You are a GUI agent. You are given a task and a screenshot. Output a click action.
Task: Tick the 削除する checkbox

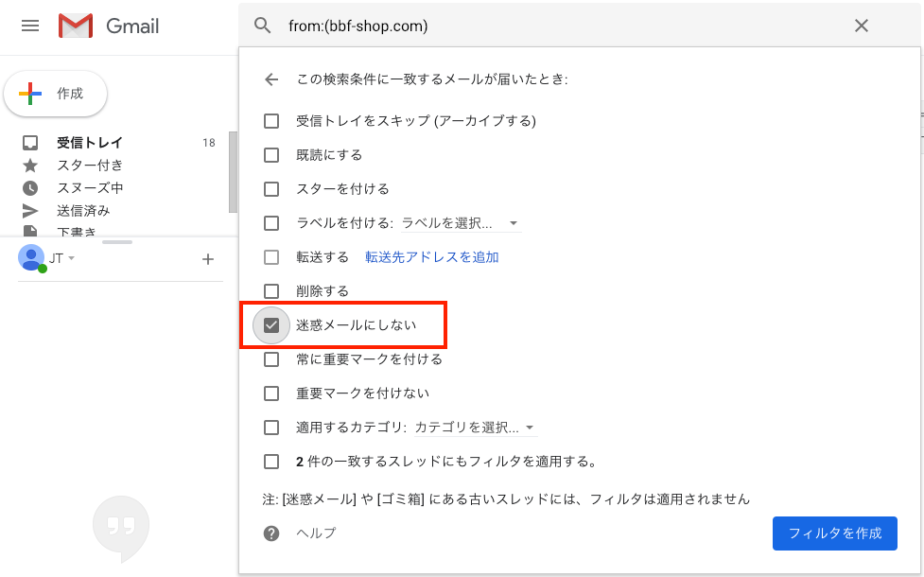pos(271,291)
